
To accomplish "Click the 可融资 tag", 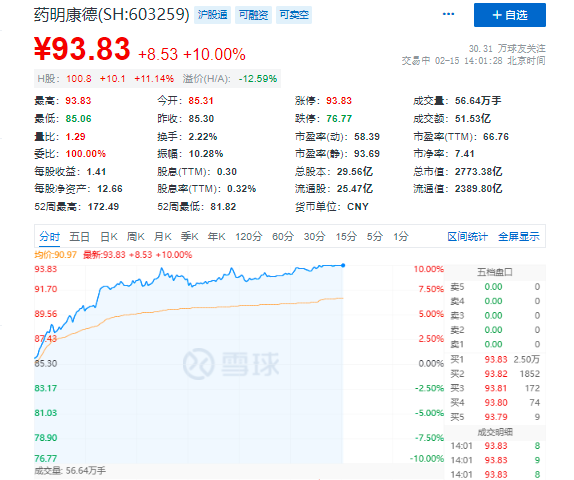I will click(x=253, y=15).
